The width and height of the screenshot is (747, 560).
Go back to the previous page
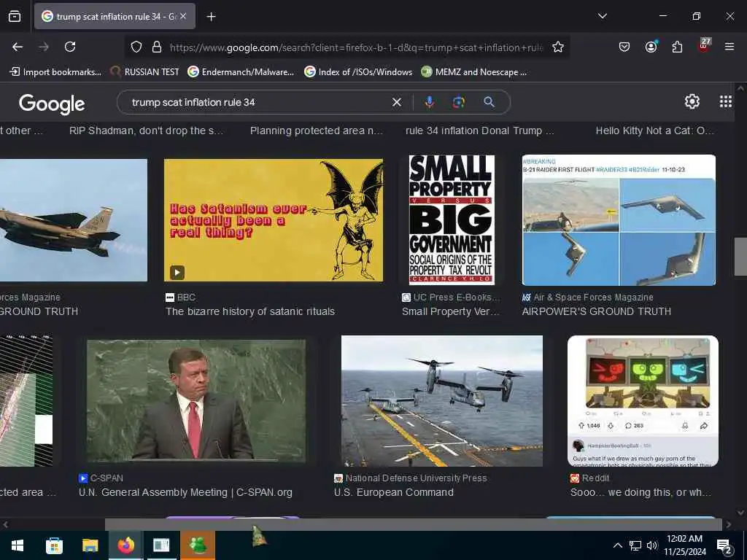tap(18, 47)
